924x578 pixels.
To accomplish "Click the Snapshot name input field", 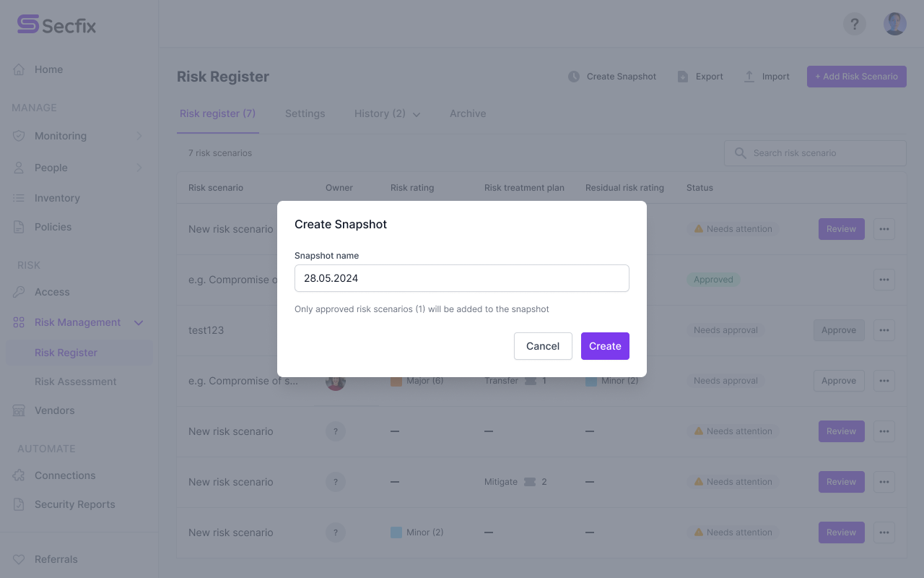I will pyautogui.click(x=462, y=278).
